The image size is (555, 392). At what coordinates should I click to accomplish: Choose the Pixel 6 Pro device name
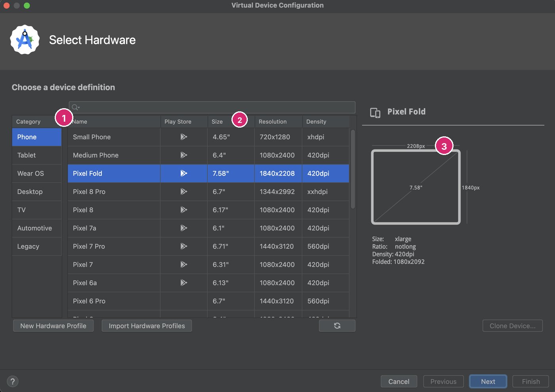(89, 301)
